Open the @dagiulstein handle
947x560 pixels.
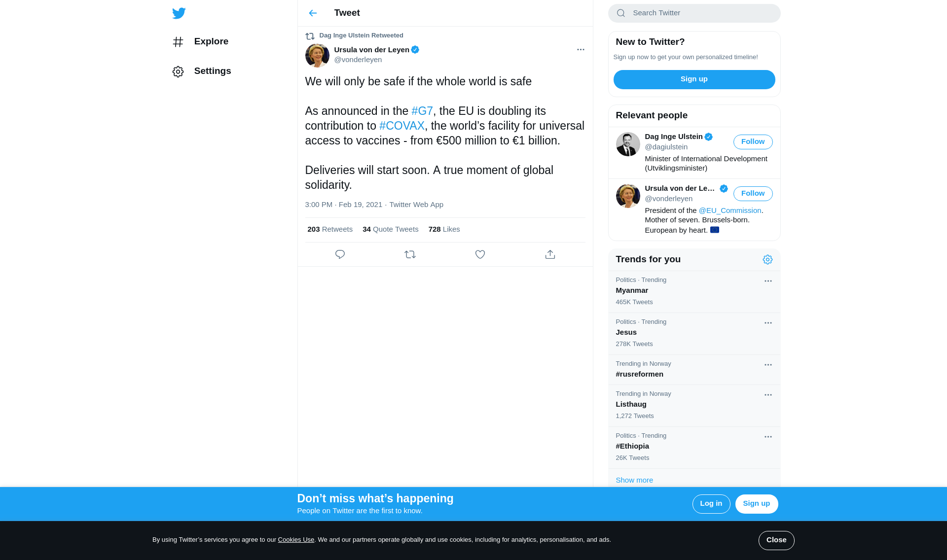(666, 147)
